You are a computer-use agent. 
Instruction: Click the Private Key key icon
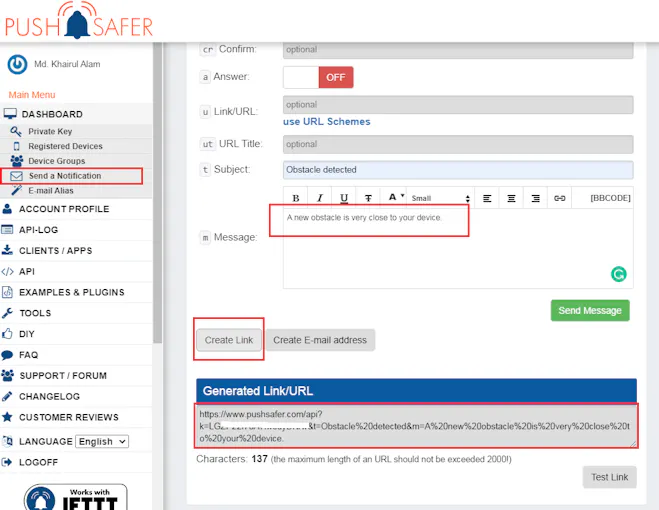coord(16,132)
